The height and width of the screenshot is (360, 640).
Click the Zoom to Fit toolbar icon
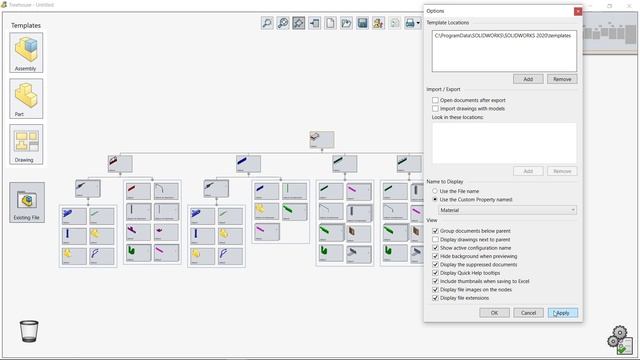(x=282, y=23)
